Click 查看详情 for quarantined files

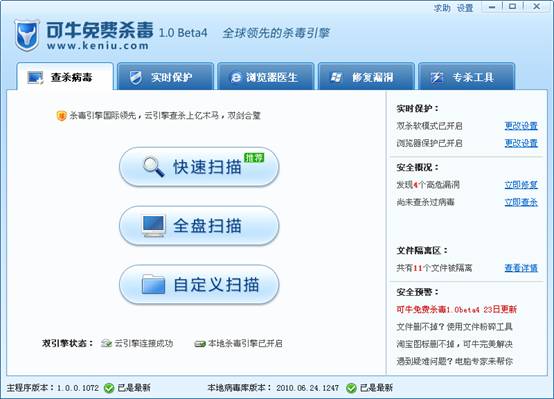(521, 268)
